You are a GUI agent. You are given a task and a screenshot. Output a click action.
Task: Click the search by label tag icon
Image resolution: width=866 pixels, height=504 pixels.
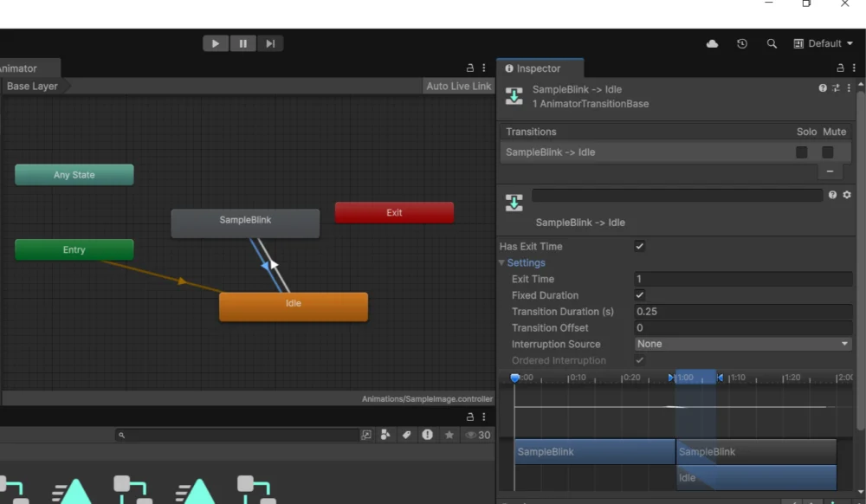[x=406, y=435]
